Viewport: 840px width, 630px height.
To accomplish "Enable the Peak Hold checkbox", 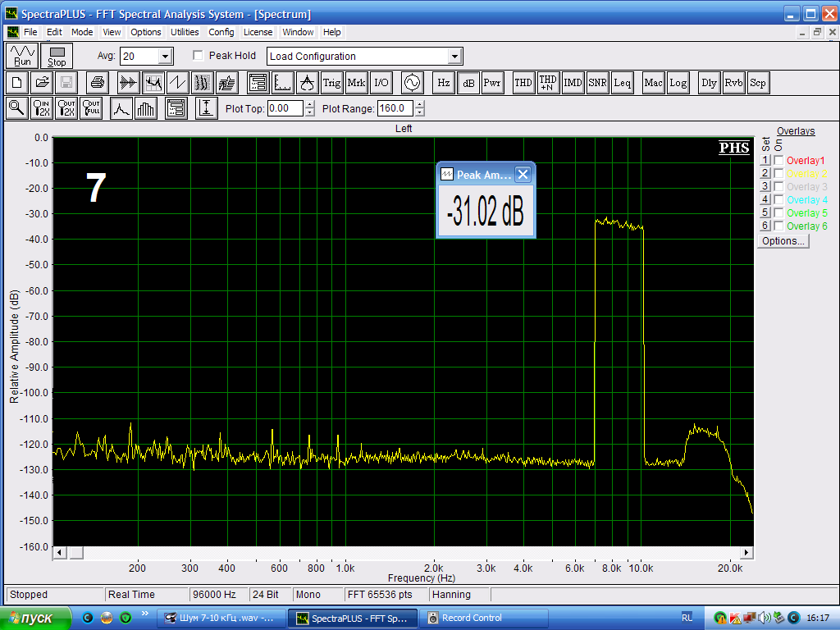I will click(199, 55).
